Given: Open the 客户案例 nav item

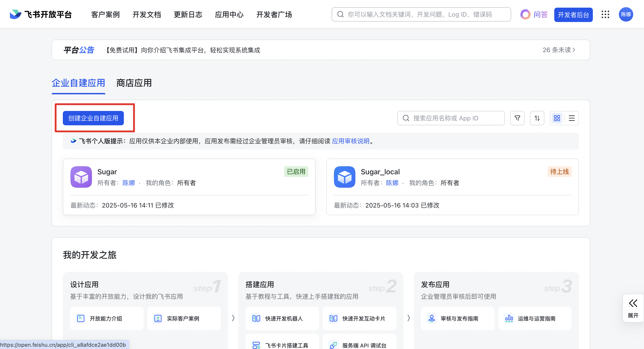Looking at the screenshot, I should (x=105, y=15).
